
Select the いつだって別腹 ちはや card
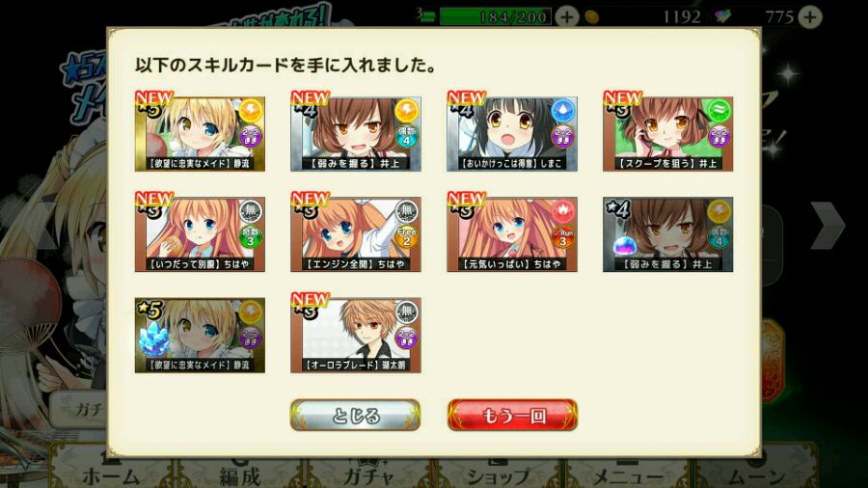coord(200,234)
